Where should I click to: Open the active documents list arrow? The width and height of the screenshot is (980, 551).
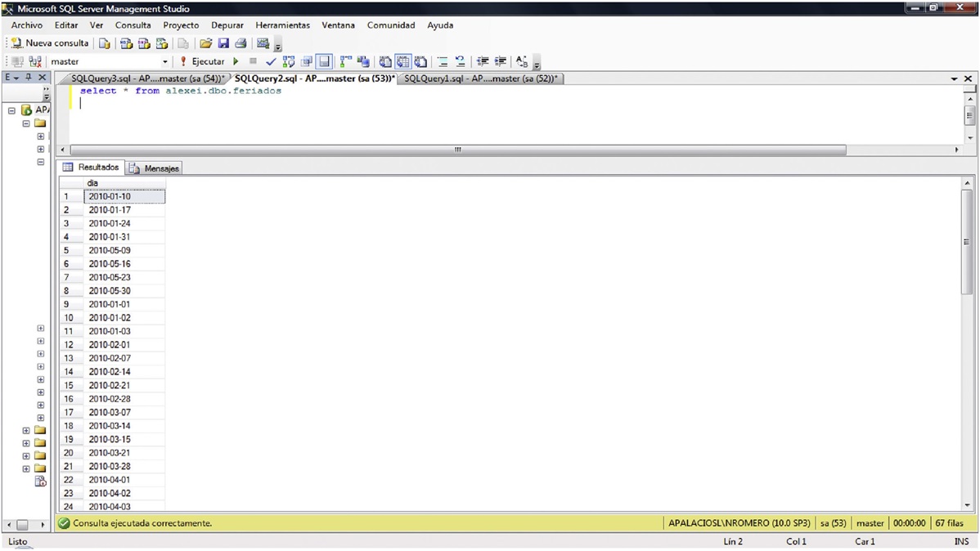954,78
